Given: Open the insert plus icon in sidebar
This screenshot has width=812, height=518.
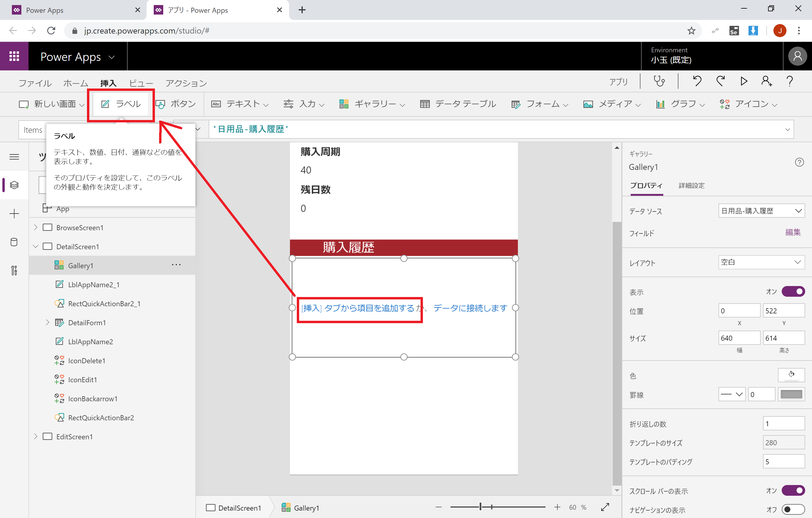Looking at the screenshot, I should point(14,214).
